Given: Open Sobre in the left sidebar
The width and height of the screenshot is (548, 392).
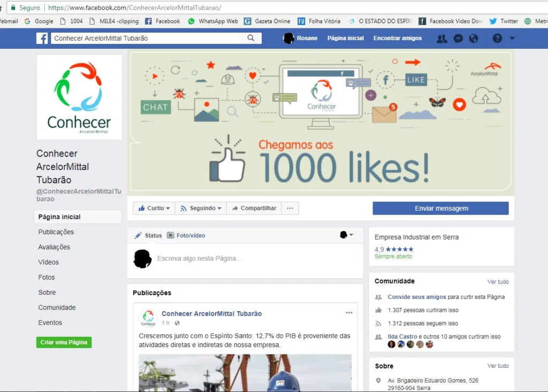Looking at the screenshot, I should coord(47,293).
